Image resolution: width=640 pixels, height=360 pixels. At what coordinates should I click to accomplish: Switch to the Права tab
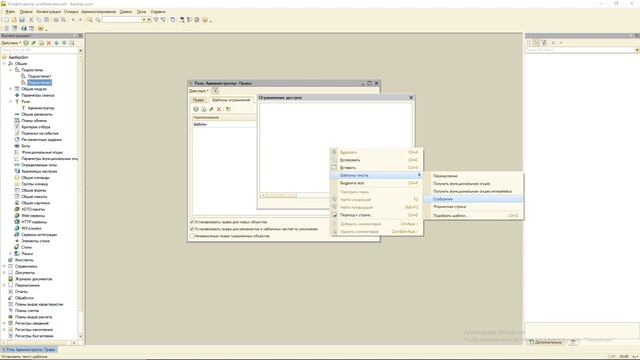198,100
